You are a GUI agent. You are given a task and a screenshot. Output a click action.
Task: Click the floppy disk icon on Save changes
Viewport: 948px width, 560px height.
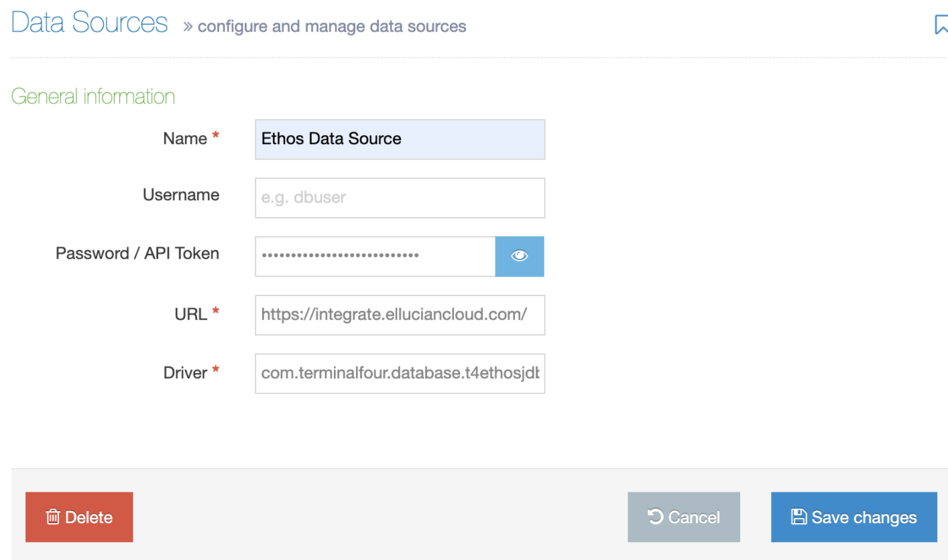pos(798,516)
